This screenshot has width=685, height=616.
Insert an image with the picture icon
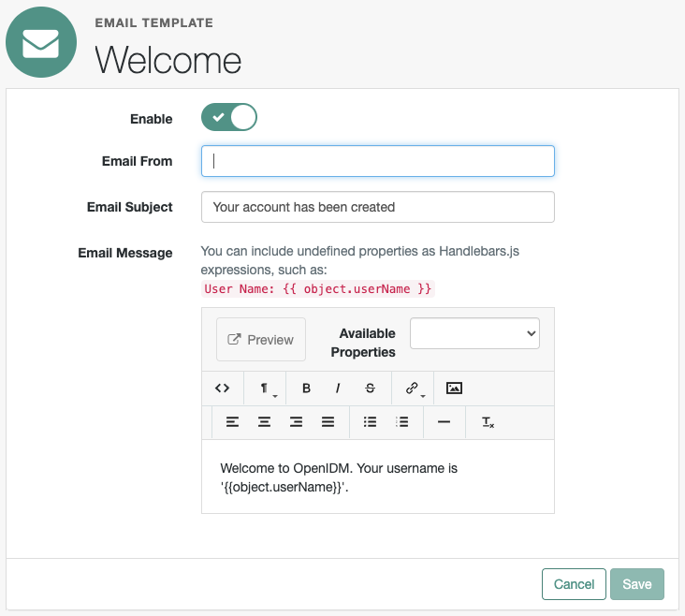454,388
